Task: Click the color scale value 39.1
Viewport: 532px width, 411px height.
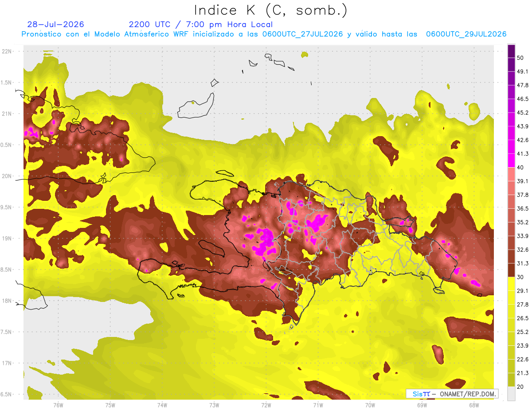Action: tap(522, 181)
